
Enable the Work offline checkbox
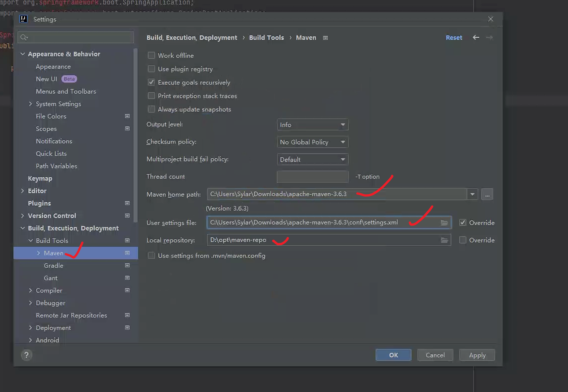click(x=151, y=56)
